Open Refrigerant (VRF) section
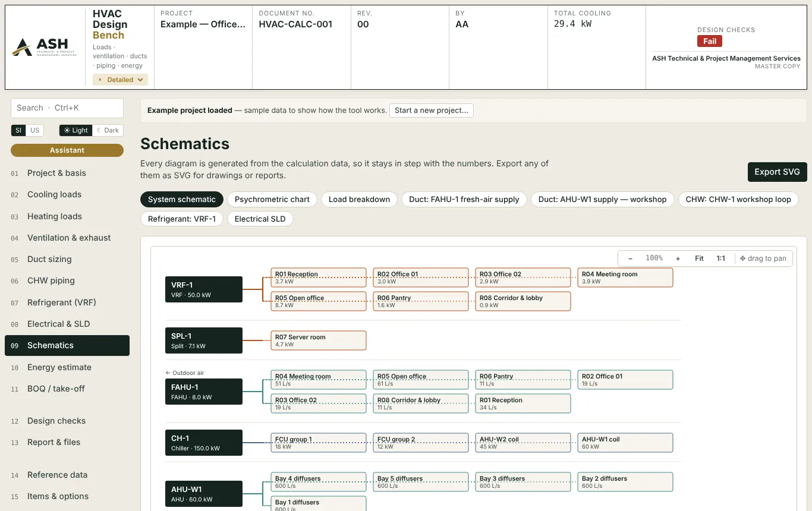Viewport: 812px width, 511px height. click(x=67, y=302)
